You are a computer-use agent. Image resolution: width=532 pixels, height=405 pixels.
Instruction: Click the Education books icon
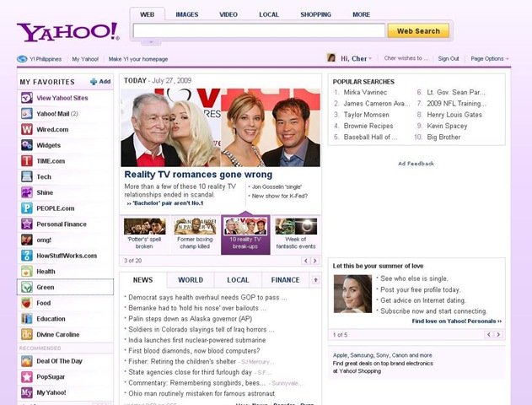(x=27, y=319)
